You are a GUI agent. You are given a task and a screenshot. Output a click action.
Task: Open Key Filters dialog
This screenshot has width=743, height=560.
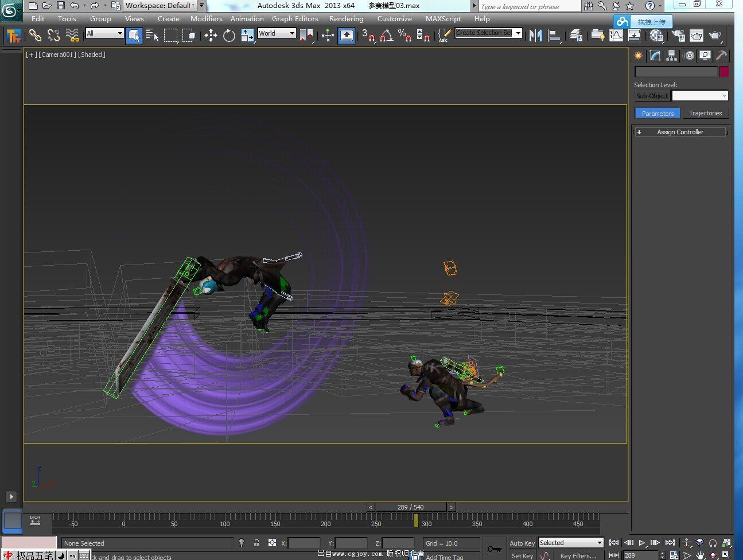click(x=578, y=555)
